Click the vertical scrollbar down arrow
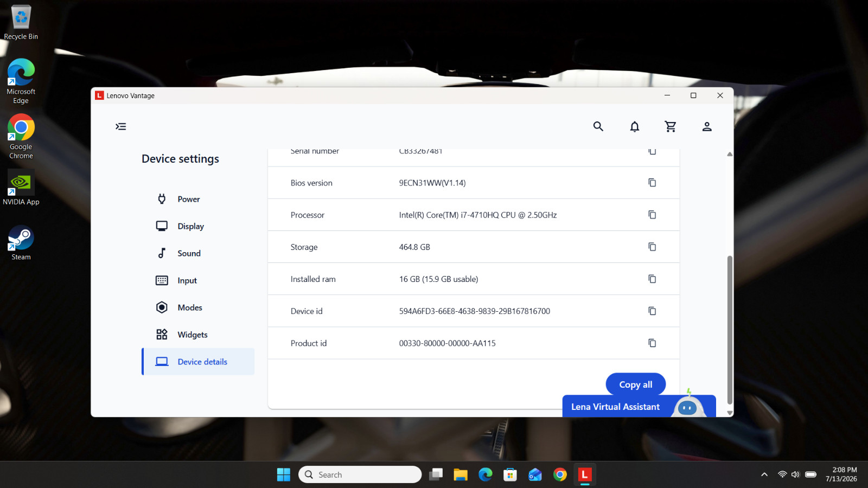This screenshot has width=868, height=488. click(730, 413)
